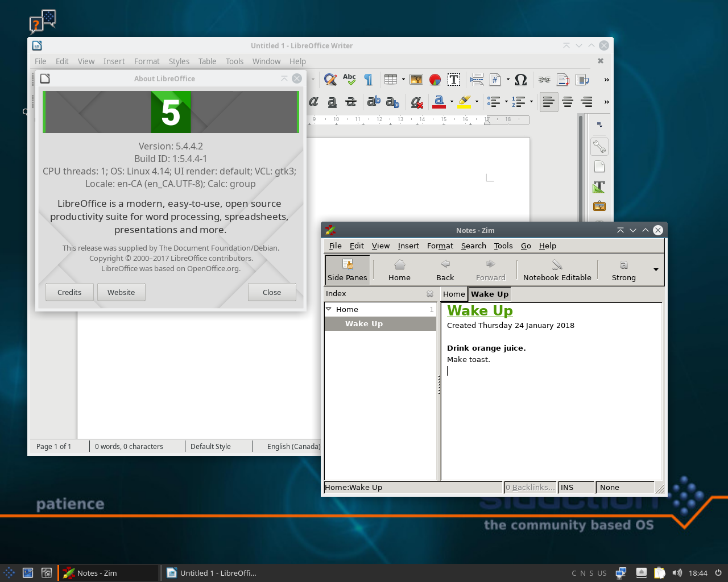Open numbered list style dropdown arrow

point(531,102)
